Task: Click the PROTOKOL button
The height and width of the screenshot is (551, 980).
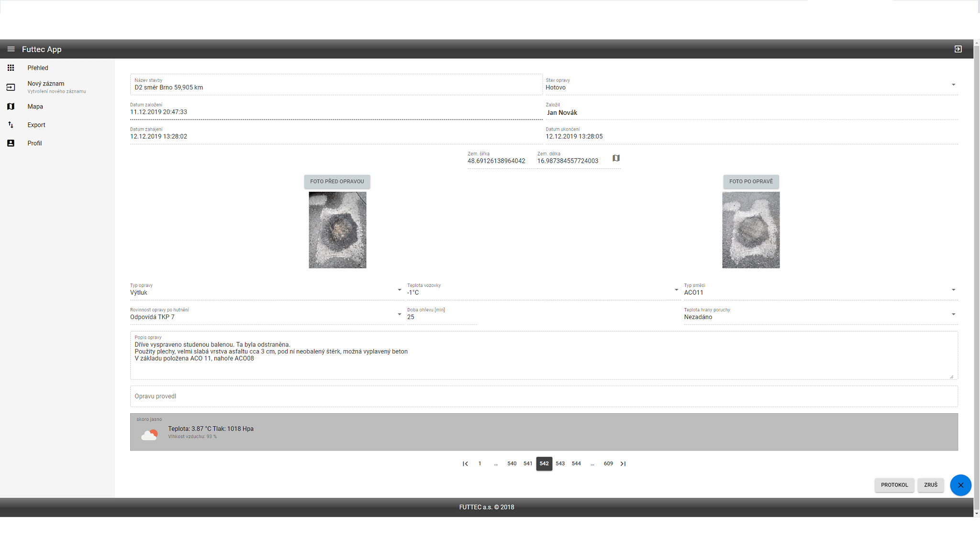Action: tap(894, 485)
